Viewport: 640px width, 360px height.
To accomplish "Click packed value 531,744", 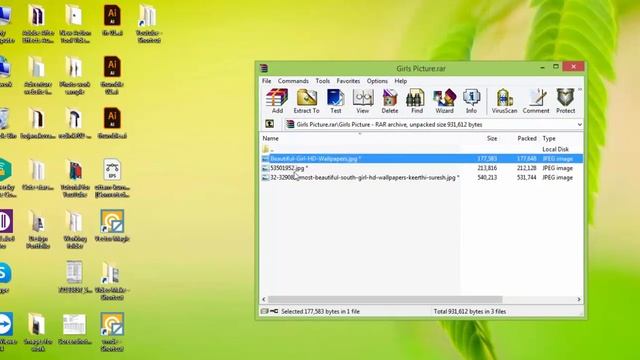I will pyautogui.click(x=527, y=178).
